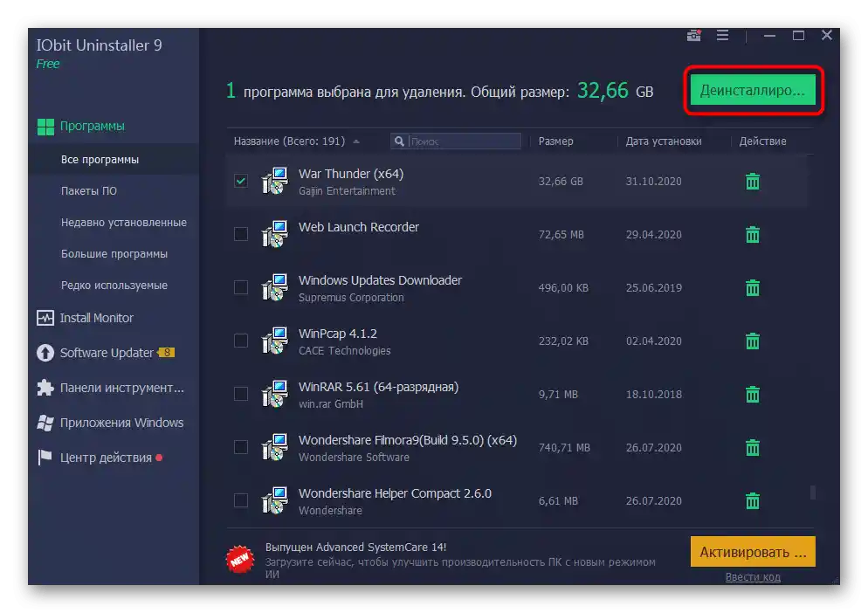Sort by Название column arrow
Screen dimensions: 868x613
point(356,141)
